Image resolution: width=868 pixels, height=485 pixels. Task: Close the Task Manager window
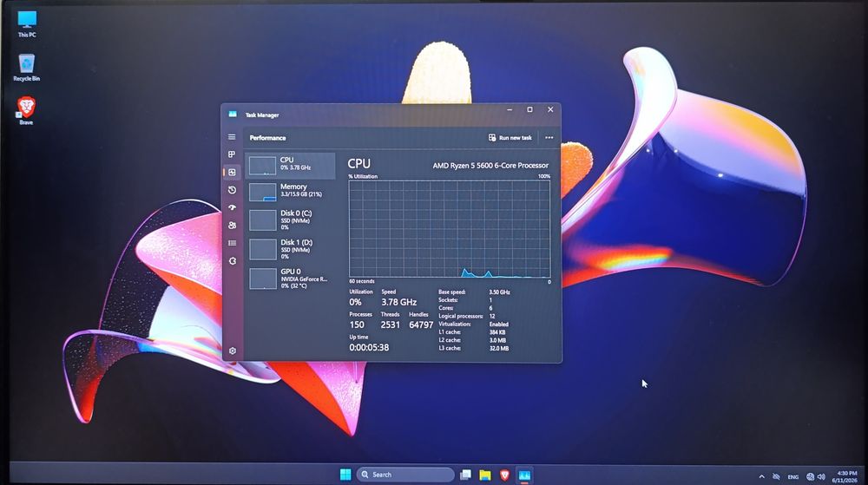[550, 109]
